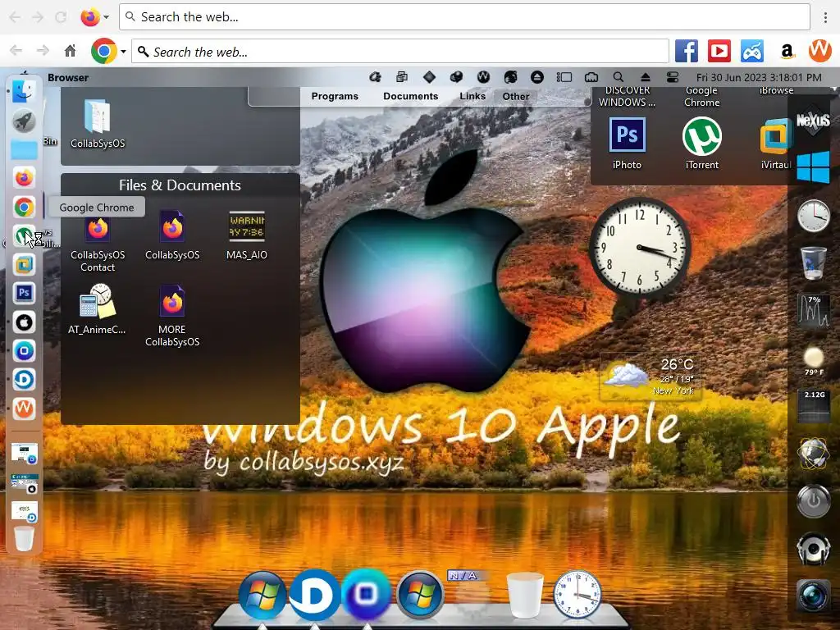Open Finder from the left dock
Screen dimensions: 840x630
(24, 92)
